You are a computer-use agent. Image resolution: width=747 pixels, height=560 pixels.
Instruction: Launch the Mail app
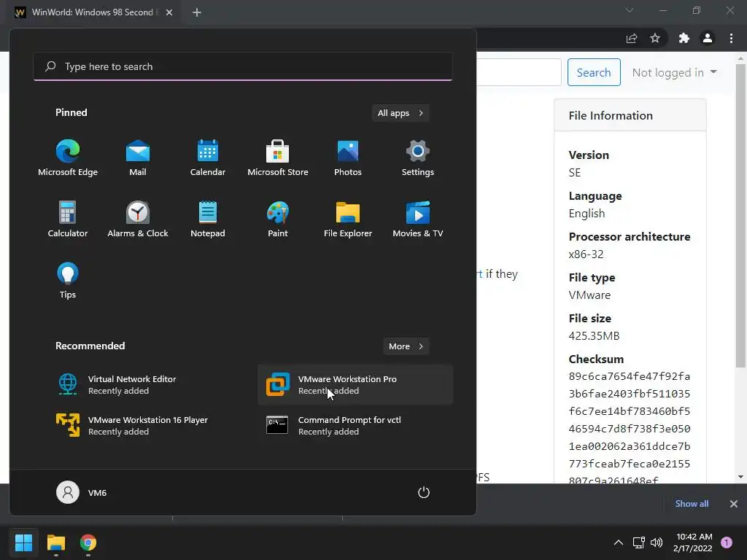138,158
